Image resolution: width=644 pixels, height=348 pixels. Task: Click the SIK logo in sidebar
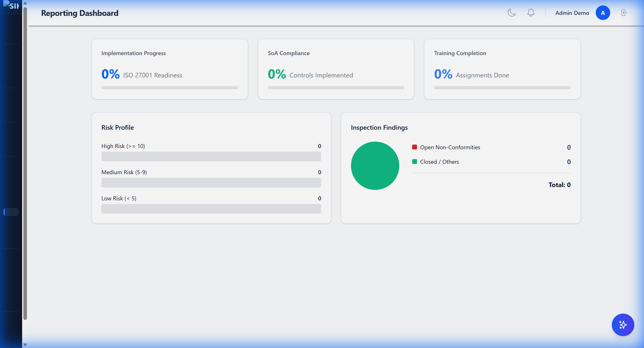click(11, 5)
